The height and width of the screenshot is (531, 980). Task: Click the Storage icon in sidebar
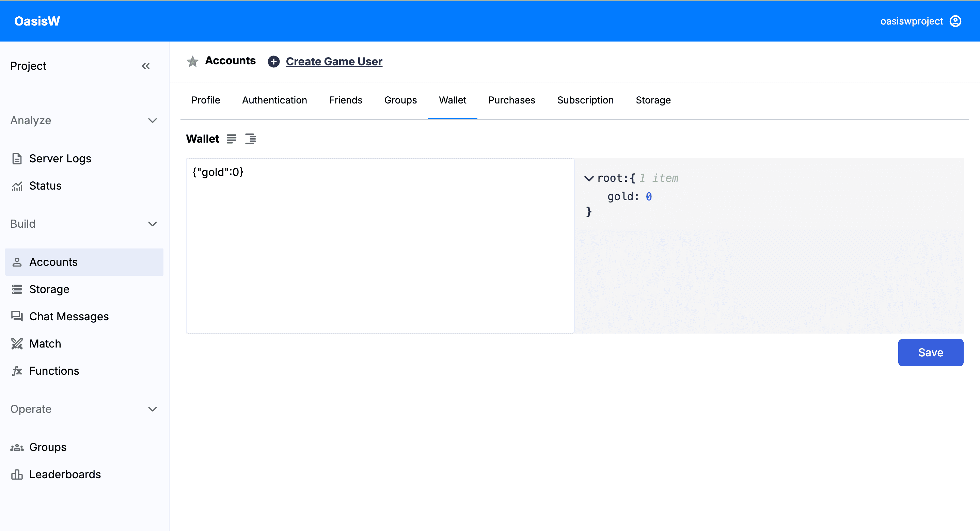[x=17, y=289]
